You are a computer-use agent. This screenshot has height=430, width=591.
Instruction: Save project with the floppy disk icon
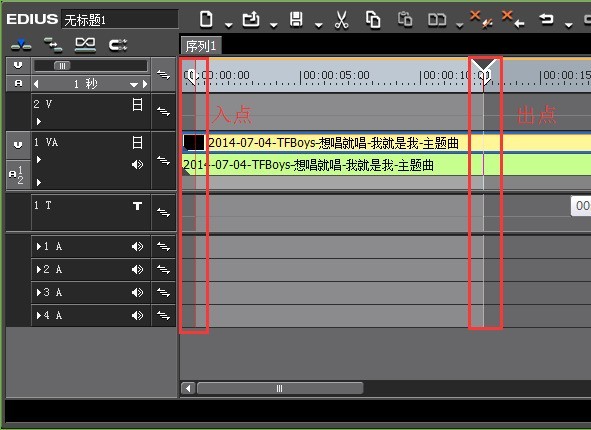(x=296, y=20)
